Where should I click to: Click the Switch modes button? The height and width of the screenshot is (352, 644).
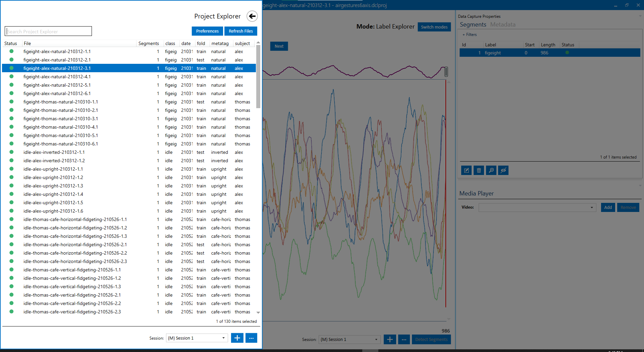434,27
